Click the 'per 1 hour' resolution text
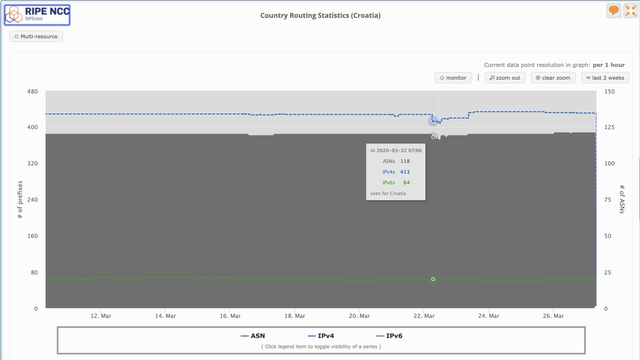The width and height of the screenshot is (640, 360). pyautogui.click(x=609, y=65)
